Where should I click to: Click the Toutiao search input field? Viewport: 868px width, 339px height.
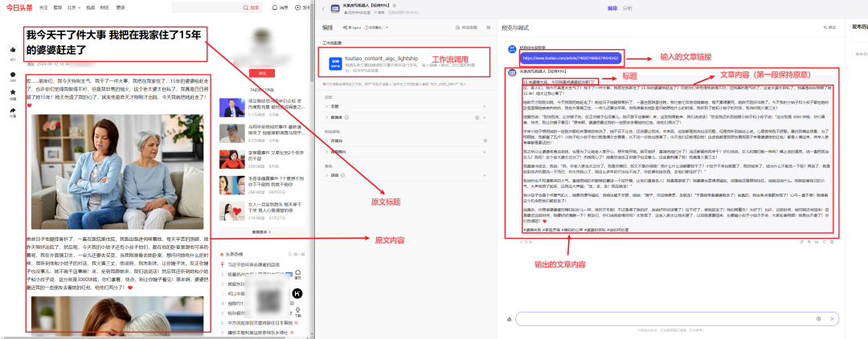coord(206,8)
